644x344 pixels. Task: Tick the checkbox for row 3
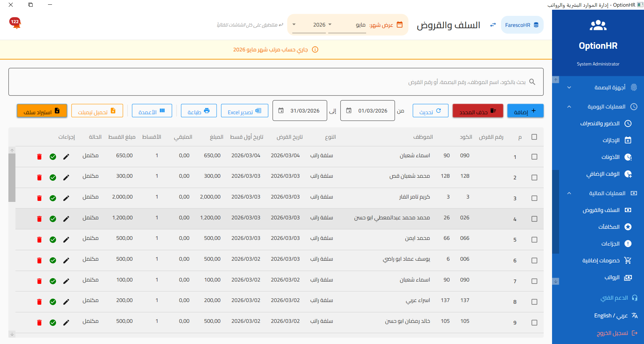coord(534,198)
